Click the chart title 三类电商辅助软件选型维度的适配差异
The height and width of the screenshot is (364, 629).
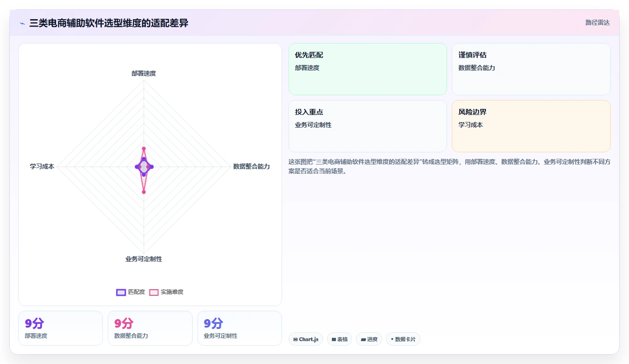(x=108, y=23)
